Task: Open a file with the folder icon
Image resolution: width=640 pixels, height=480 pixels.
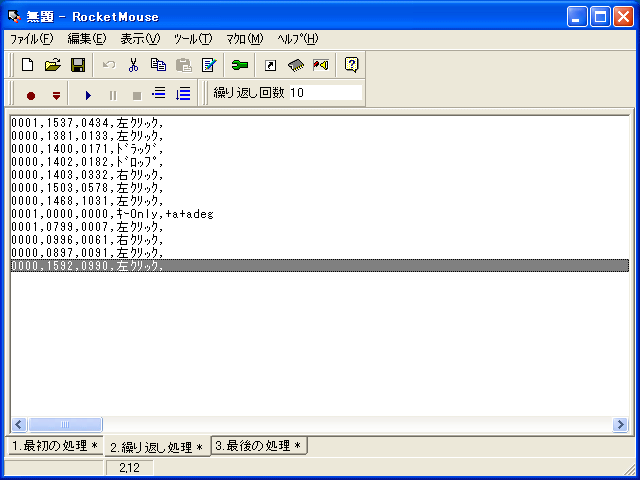Action: point(53,65)
